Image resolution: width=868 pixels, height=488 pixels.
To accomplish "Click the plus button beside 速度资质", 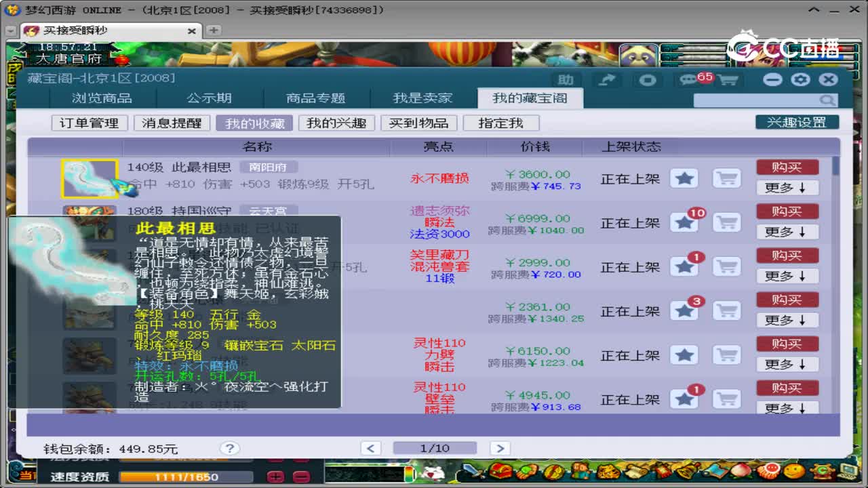I will [x=275, y=476].
